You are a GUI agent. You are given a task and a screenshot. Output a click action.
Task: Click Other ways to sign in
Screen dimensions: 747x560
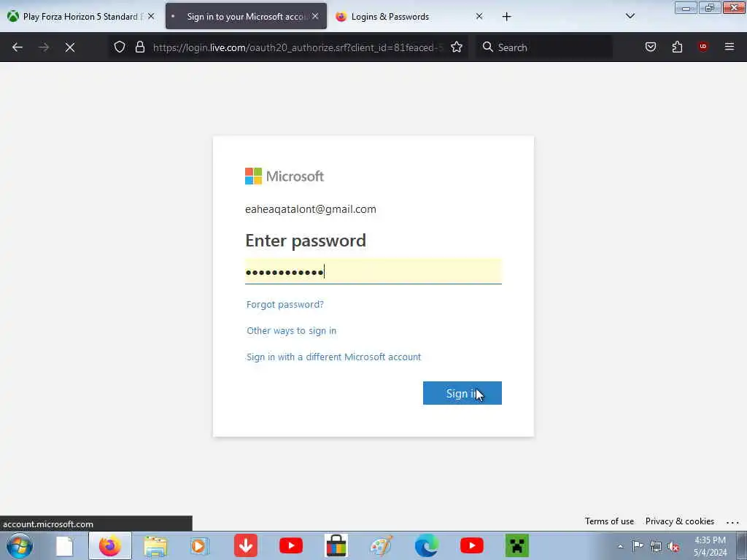292,330
